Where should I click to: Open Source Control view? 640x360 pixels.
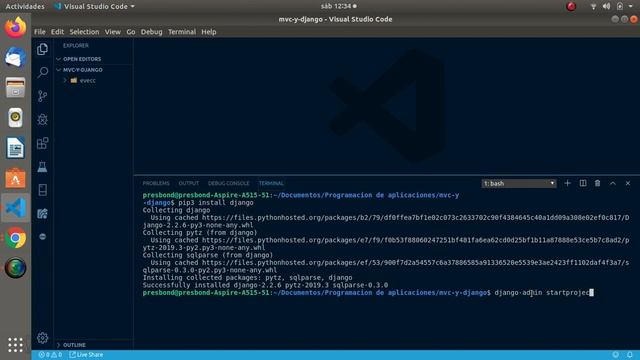tap(42, 96)
